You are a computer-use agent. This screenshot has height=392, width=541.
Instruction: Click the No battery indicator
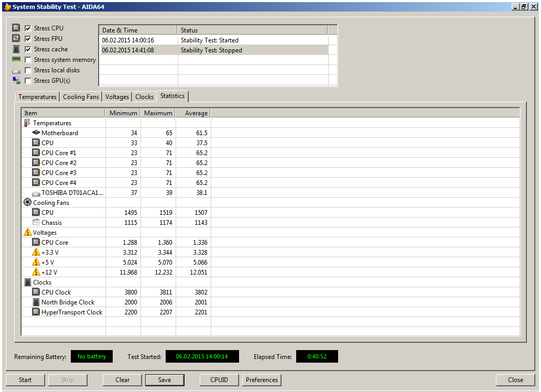pyautogui.click(x=92, y=356)
